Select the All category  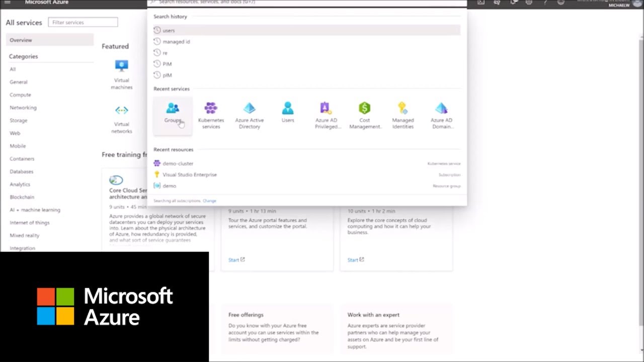pos(13,69)
